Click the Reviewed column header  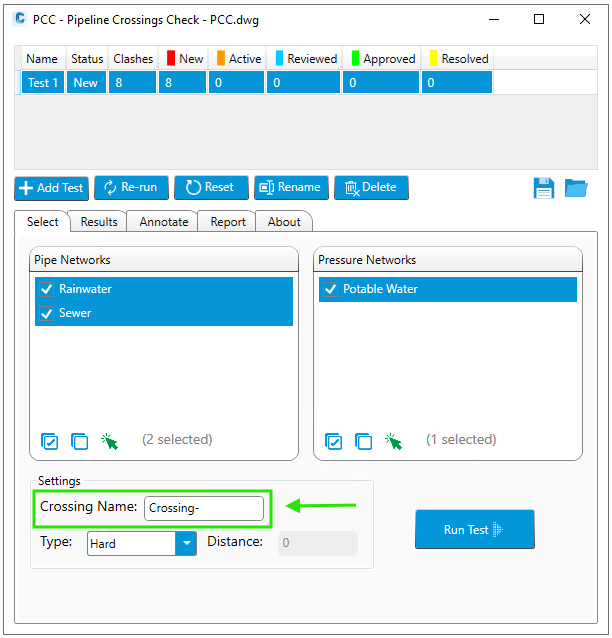point(304,59)
